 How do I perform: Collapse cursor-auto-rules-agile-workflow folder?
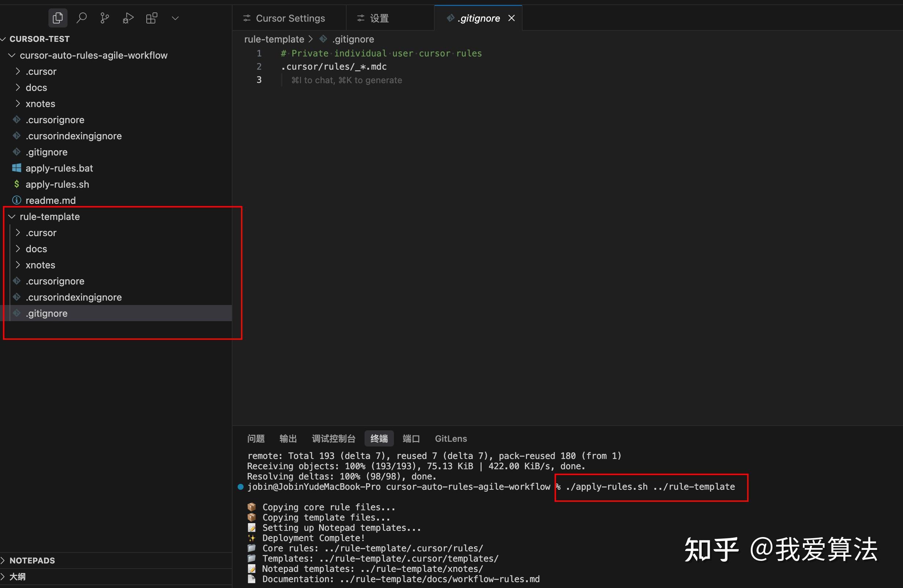[93, 55]
